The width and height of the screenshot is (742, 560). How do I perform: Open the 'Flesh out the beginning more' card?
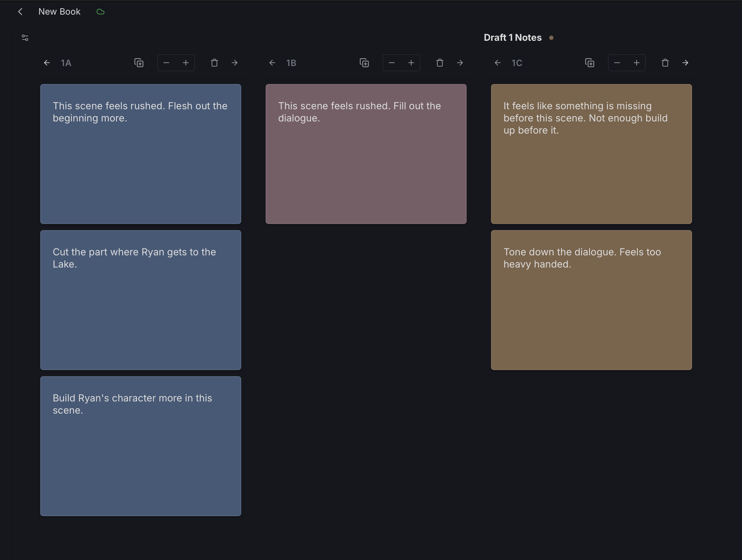tap(140, 154)
